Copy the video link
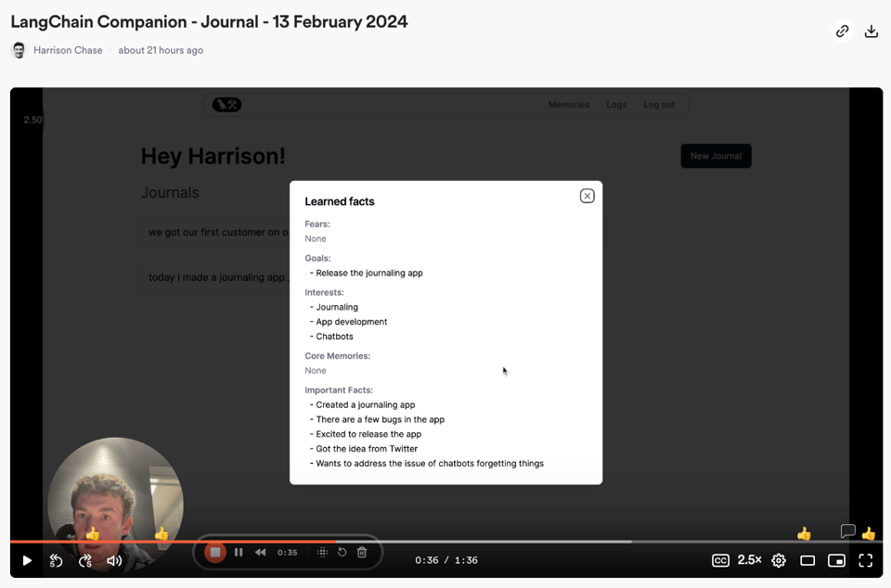The image size is (891, 588). point(842,32)
